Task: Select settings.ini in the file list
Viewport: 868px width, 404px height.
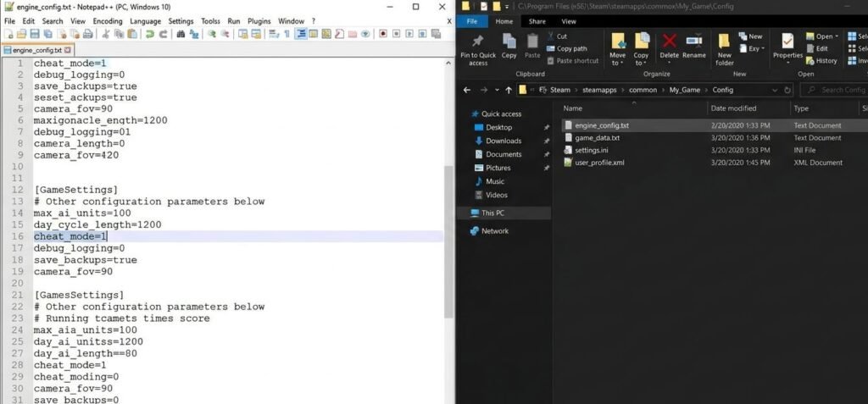Action: point(593,150)
